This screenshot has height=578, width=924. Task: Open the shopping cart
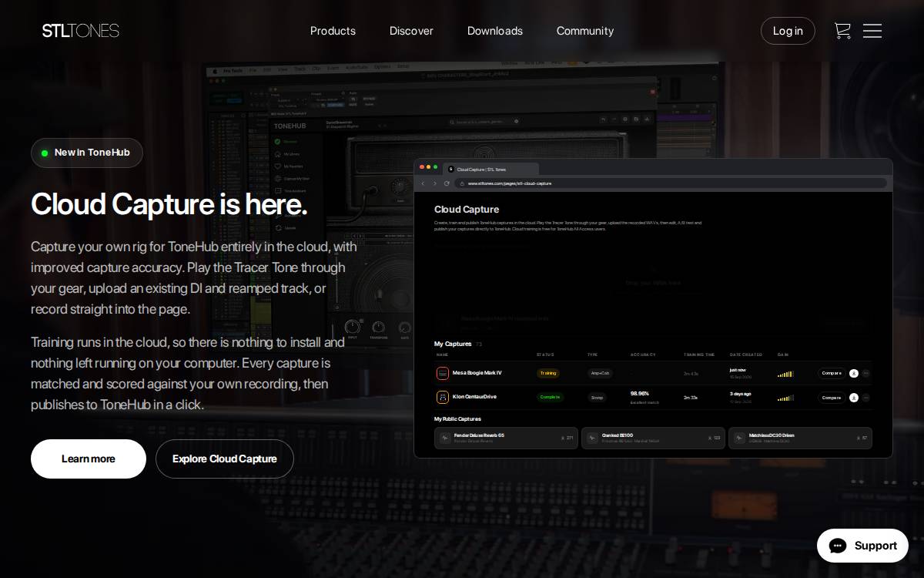click(x=842, y=31)
